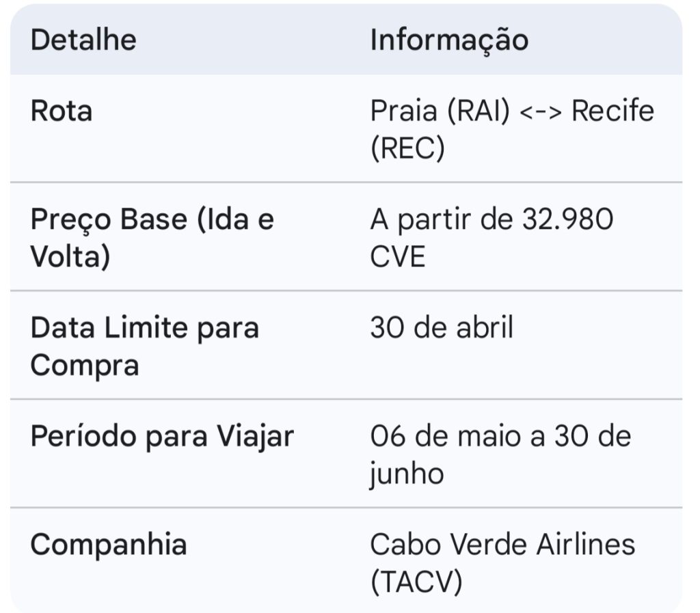
Task: Click the "Cabo Verde Airlines" text
Action: [x=502, y=545]
